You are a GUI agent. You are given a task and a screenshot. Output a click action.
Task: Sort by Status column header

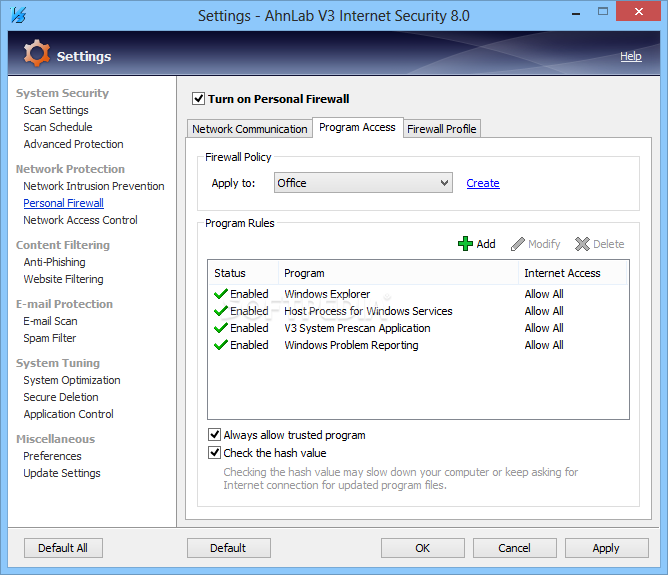click(x=243, y=273)
